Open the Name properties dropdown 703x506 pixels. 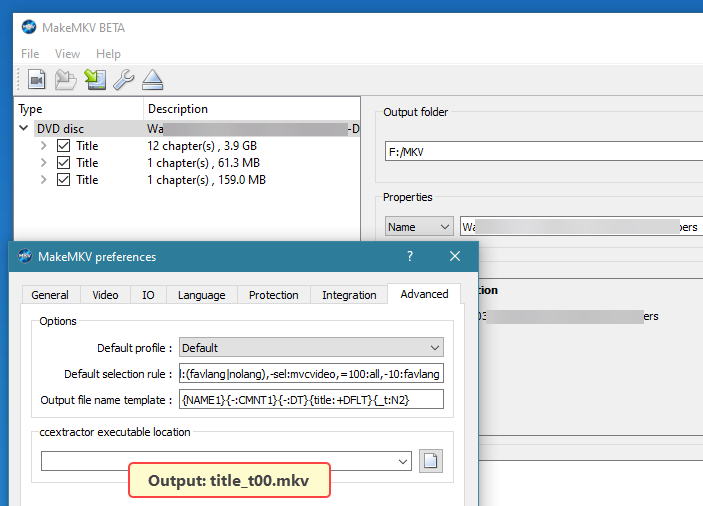418,227
